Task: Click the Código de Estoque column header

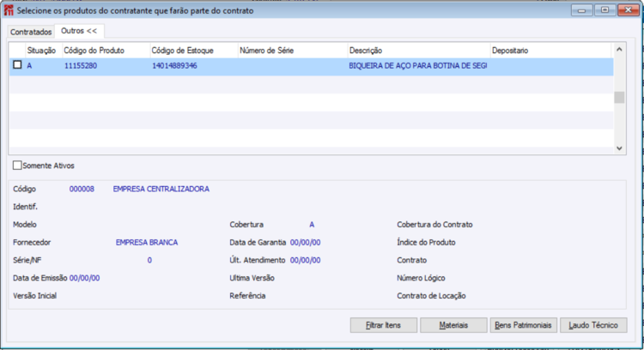Action: [x=194, y=51]
